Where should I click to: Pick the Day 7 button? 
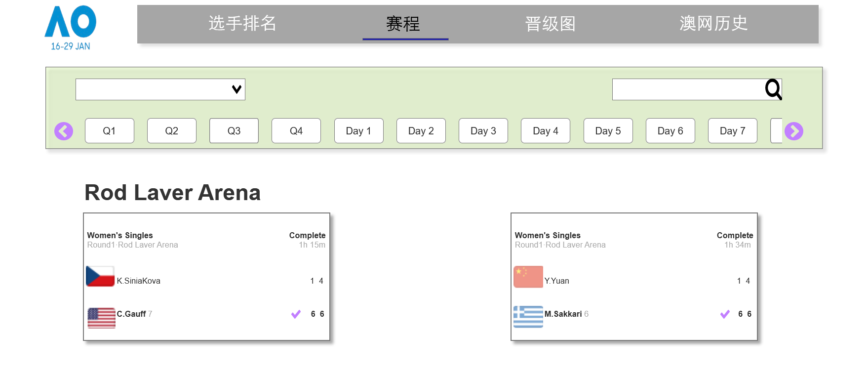(732, 131)
